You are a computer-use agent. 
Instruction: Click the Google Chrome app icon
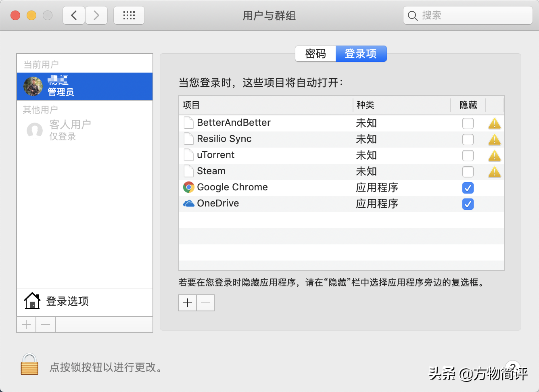coord(188,187)
